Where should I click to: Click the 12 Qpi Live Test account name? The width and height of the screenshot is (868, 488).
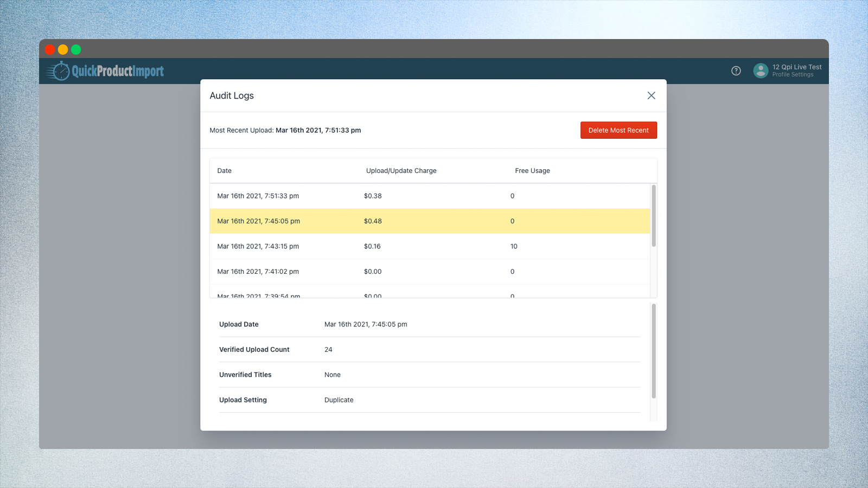coord(797,67)
